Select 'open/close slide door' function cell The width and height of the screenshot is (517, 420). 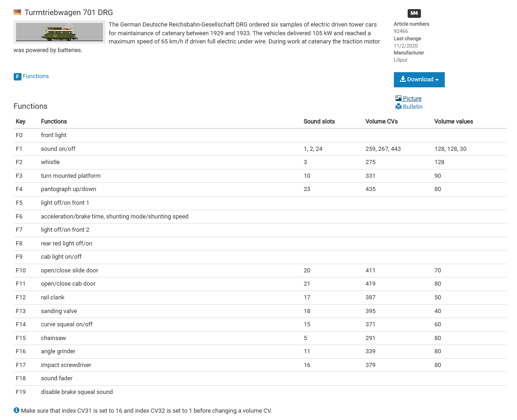click(x=70, y=271)
